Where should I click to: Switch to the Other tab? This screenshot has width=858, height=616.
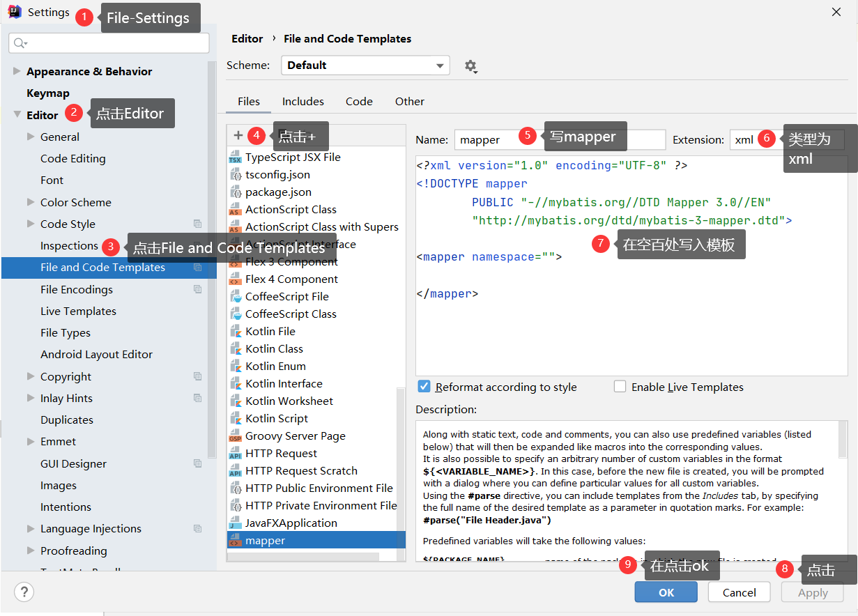410,102
